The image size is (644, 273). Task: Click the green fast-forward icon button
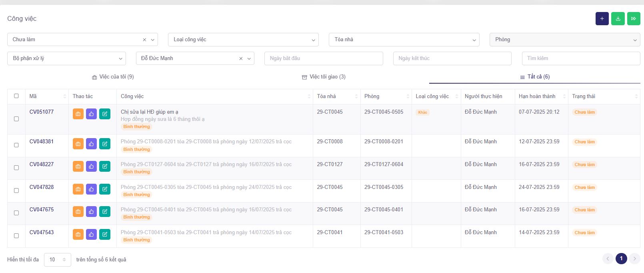(634, 19)
